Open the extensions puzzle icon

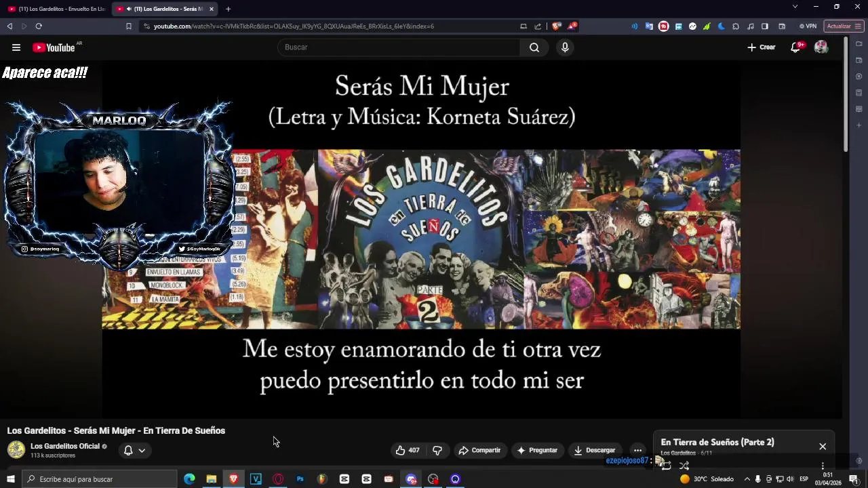736,26
